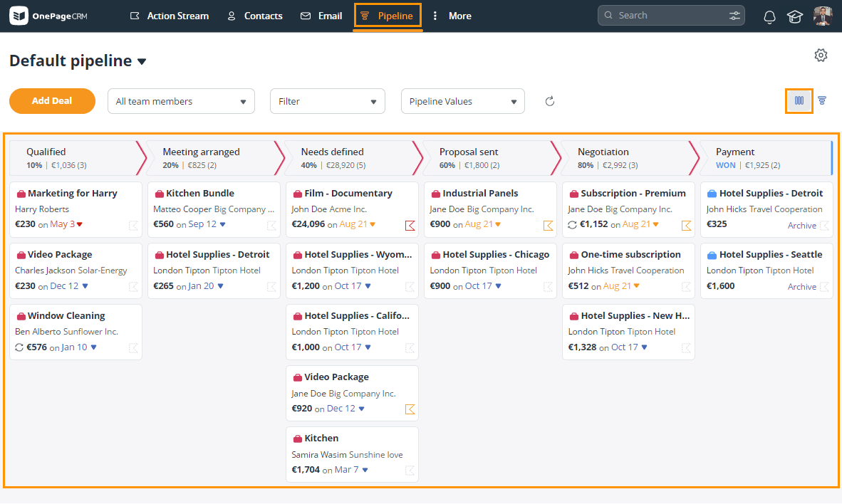Open the Email tab
Image resolution: width=842 pixels, height=504 pixels.
click(x=321, y=16)
